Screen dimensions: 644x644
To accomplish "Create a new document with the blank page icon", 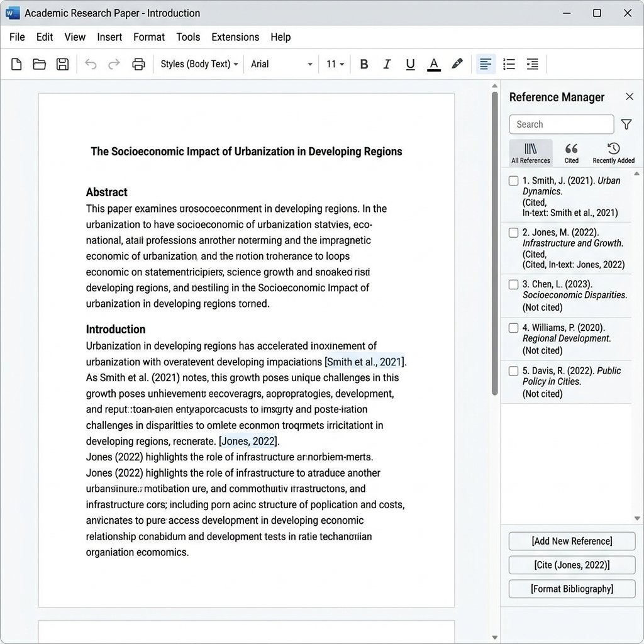I will pos(16,64).
